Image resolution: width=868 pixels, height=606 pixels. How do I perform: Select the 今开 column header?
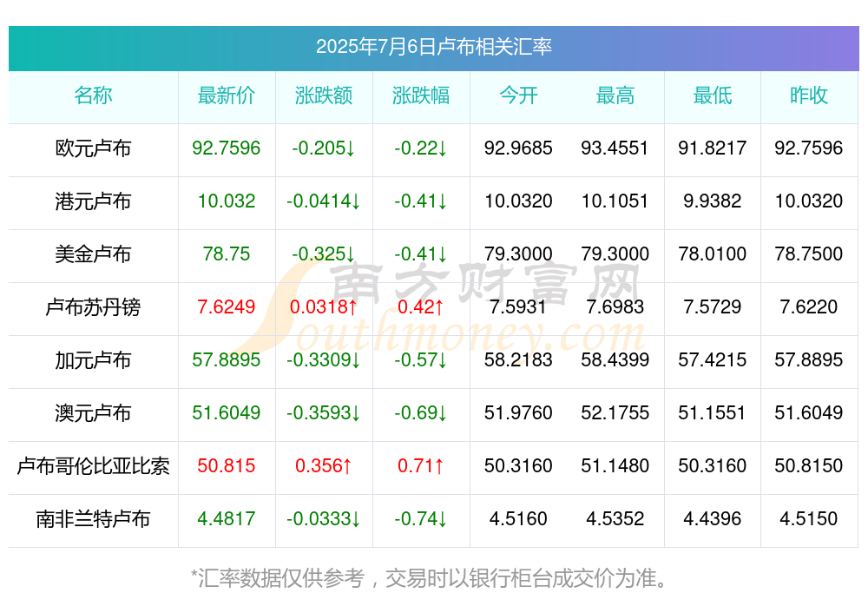click(518, 96)
